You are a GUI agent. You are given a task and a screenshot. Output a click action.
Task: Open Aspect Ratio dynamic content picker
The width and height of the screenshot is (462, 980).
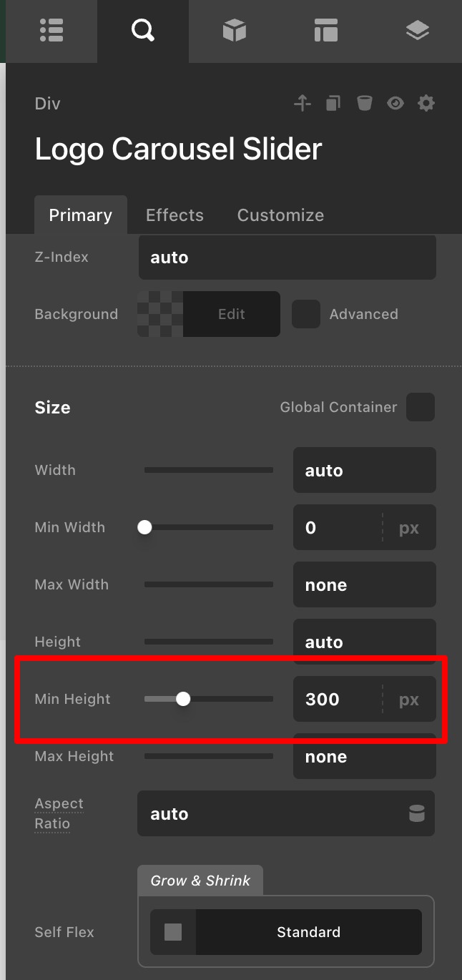pos(416,814)
